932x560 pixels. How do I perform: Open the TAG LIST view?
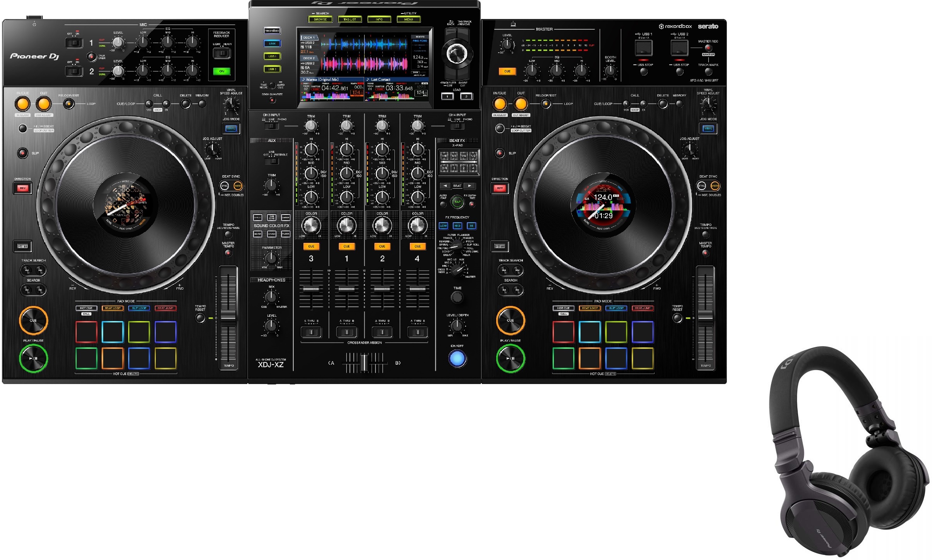349,19
